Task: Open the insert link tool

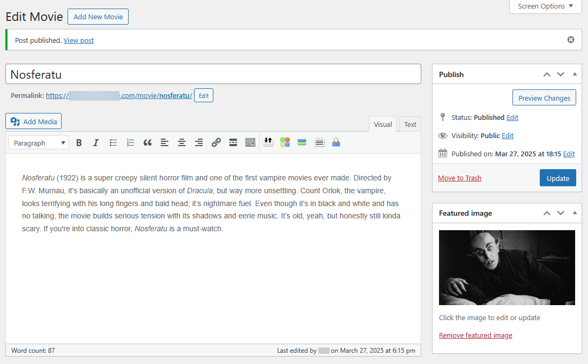Action: [216, 142]
